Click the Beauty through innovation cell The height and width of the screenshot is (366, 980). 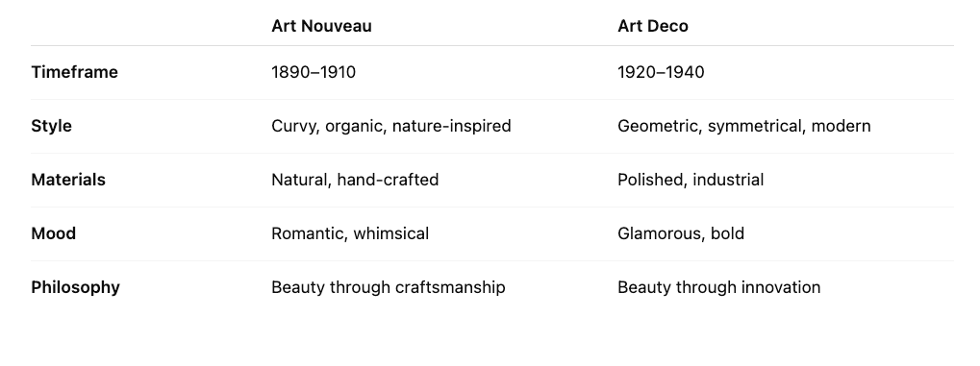point(718,288)
